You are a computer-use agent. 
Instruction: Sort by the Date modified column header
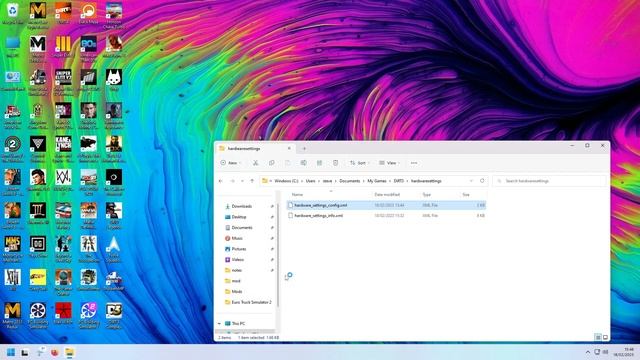tap(387, 195)
